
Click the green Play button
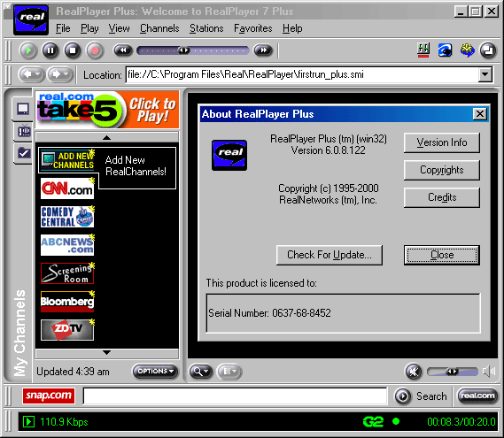click(x=28, y=50)
